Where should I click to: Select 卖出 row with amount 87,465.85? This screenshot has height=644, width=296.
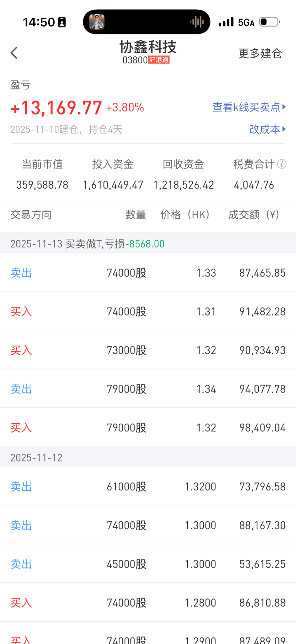pos(148,272)
